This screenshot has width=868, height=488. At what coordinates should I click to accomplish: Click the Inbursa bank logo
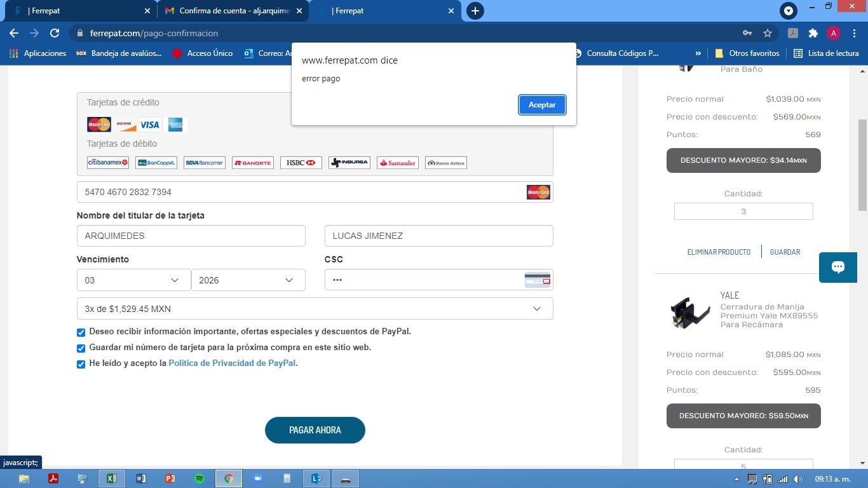(349, 163)
